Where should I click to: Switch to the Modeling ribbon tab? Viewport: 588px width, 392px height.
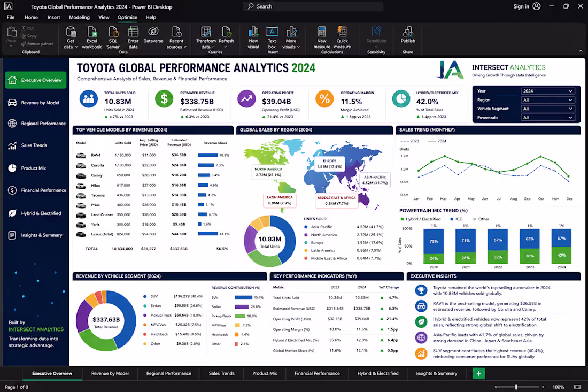coord(80,17)
